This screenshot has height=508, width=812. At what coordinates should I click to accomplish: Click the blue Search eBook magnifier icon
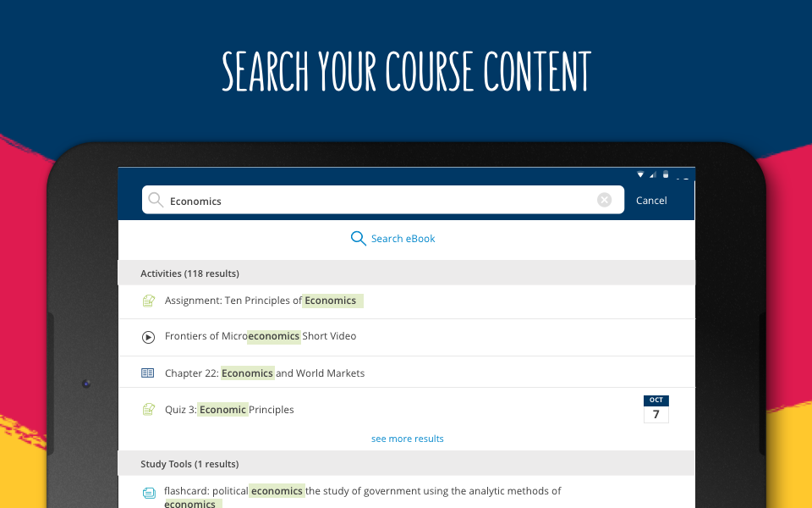click(x=358, y=239)
